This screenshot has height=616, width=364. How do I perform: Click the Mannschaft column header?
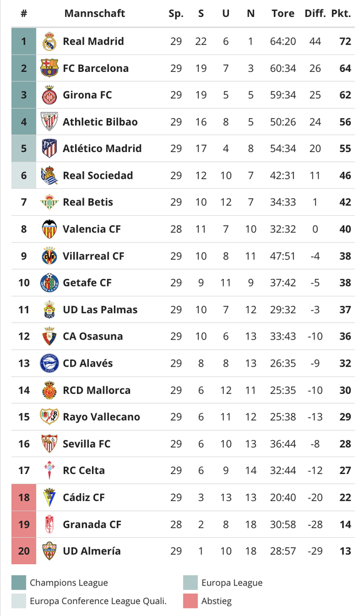pos(94,13)
